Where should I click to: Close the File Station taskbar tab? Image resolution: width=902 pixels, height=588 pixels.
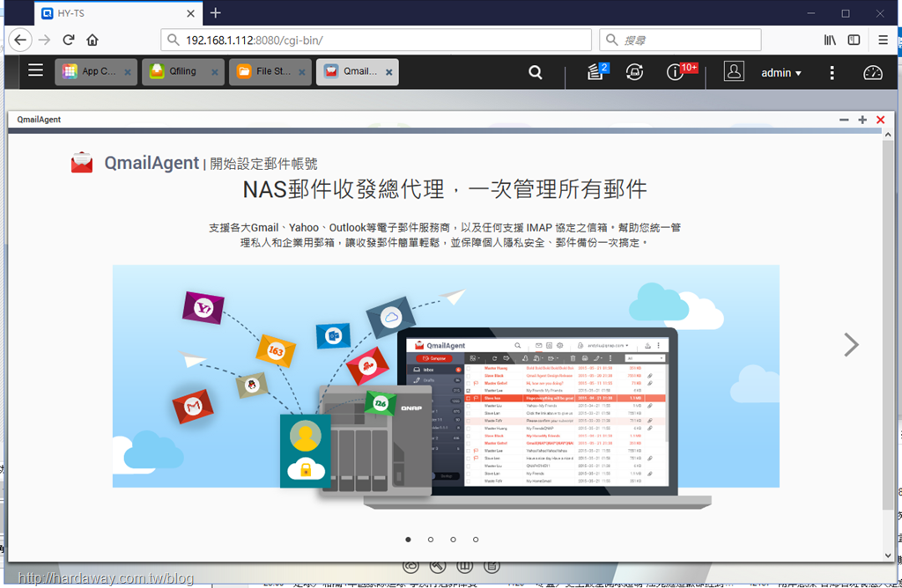point(301,72)
